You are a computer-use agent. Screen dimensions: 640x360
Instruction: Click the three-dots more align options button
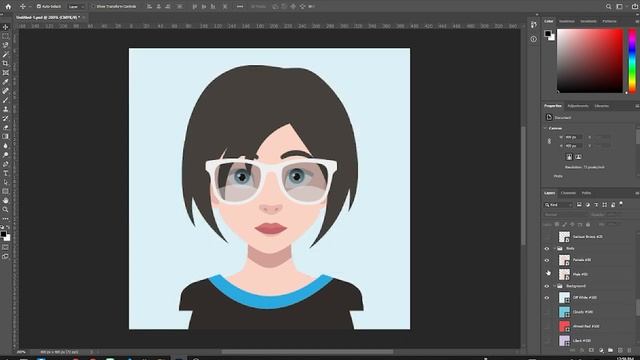240,7
